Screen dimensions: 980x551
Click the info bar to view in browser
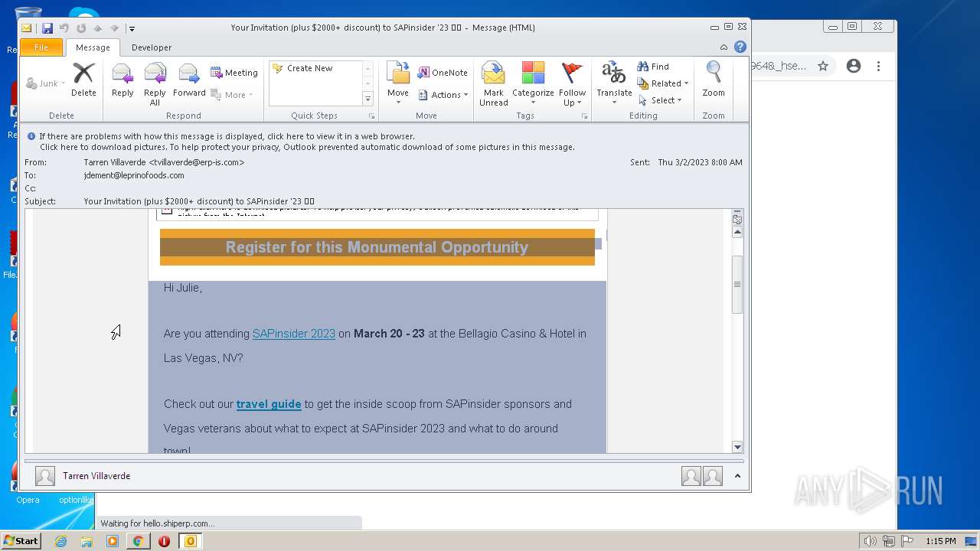(x=227, y=136)
